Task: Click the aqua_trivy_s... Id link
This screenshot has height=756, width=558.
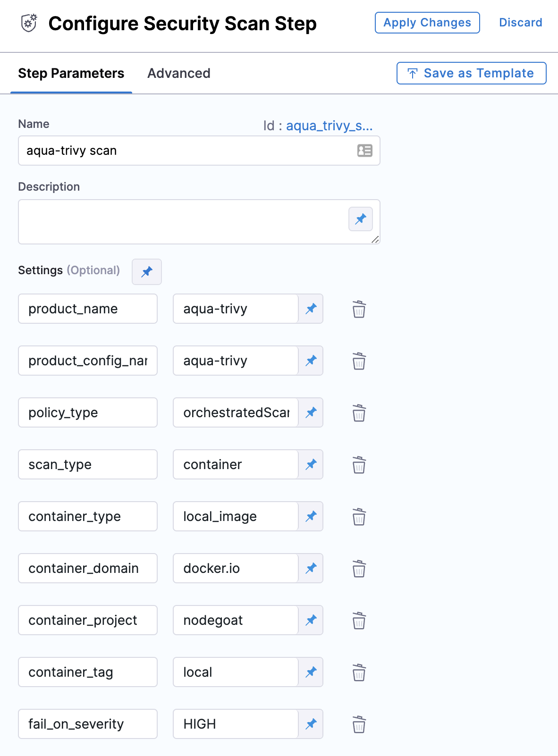Action: pyautogui.click(x=329, y=126)
